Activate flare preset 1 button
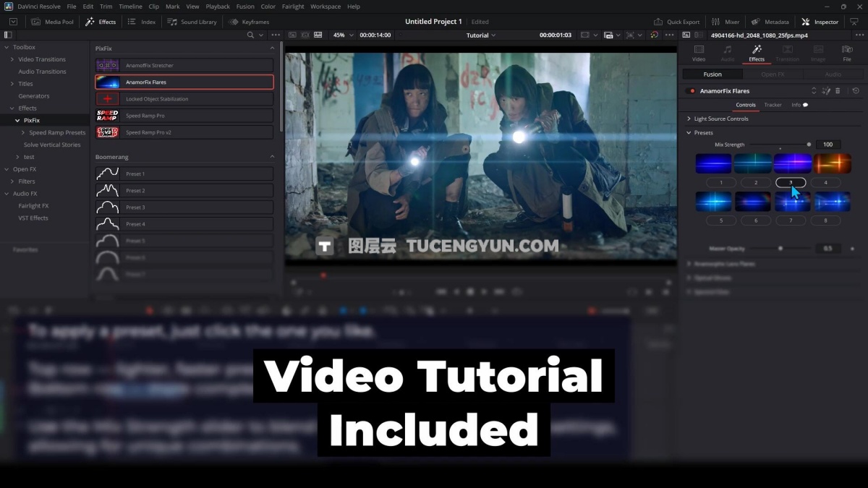This screenshot has height=488, width=868. tap(721, 183)
